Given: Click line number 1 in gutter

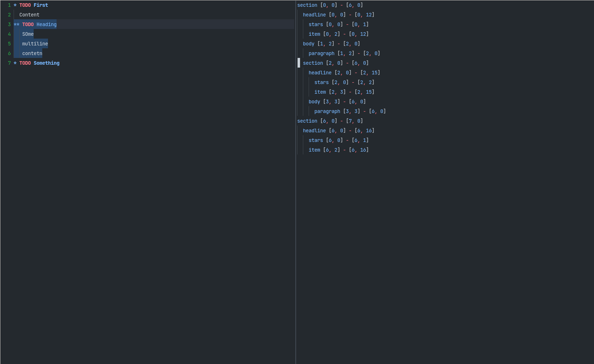Looking at the screenshot, I should click(x=9, y=5).
